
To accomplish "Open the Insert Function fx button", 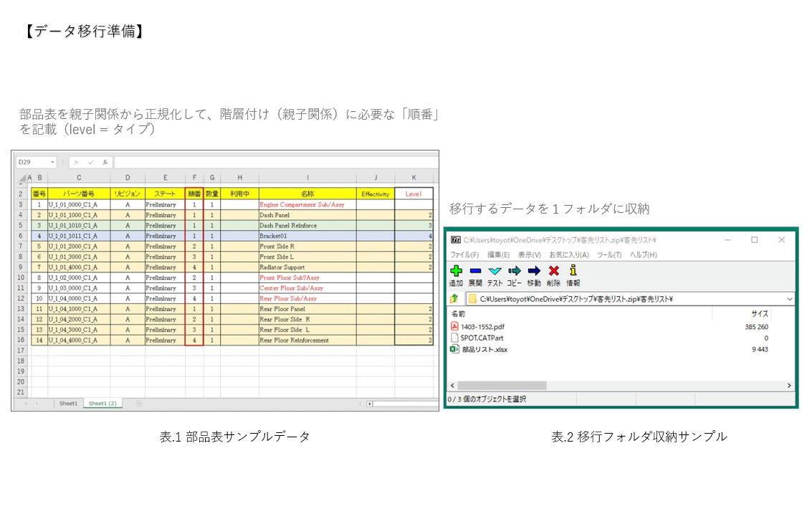I will [105, 162].
